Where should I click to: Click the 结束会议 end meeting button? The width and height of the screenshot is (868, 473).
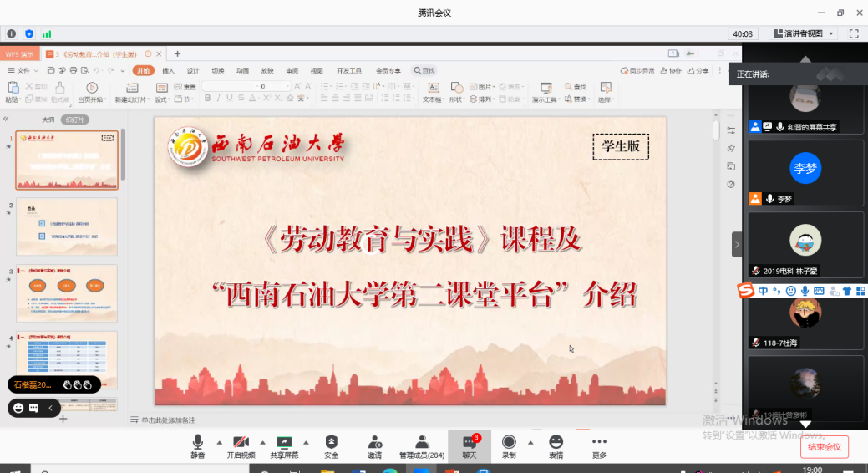(x=825, y=447)
